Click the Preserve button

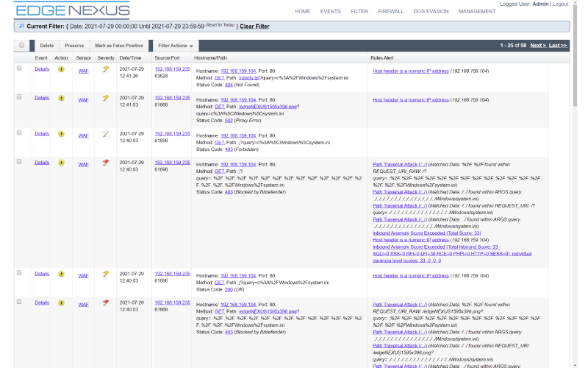[74, 46]
